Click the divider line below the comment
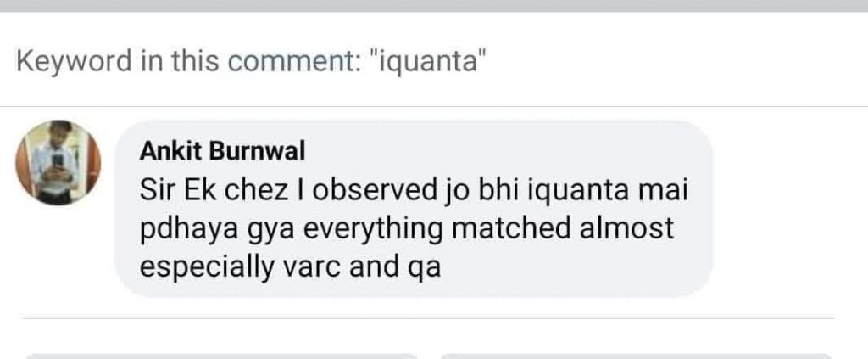The width and height of the screenshot is (868, 359). tap(427, 318)
